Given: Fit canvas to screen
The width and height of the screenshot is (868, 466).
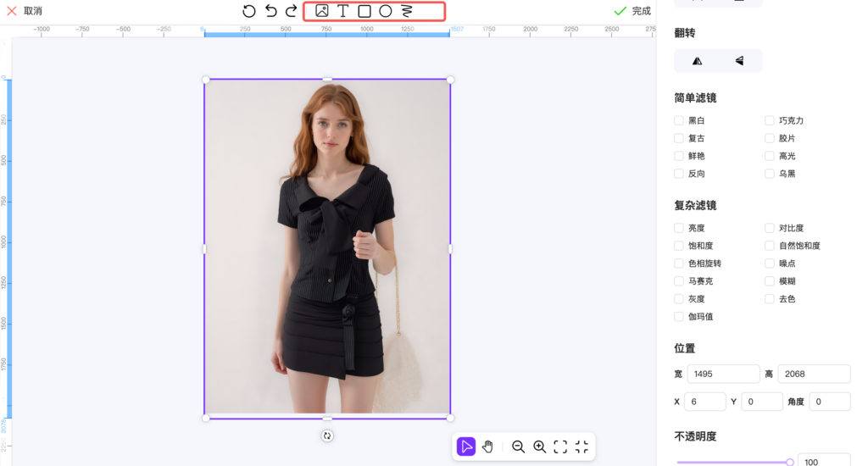Looking at the screenshot, I should 561,447.
